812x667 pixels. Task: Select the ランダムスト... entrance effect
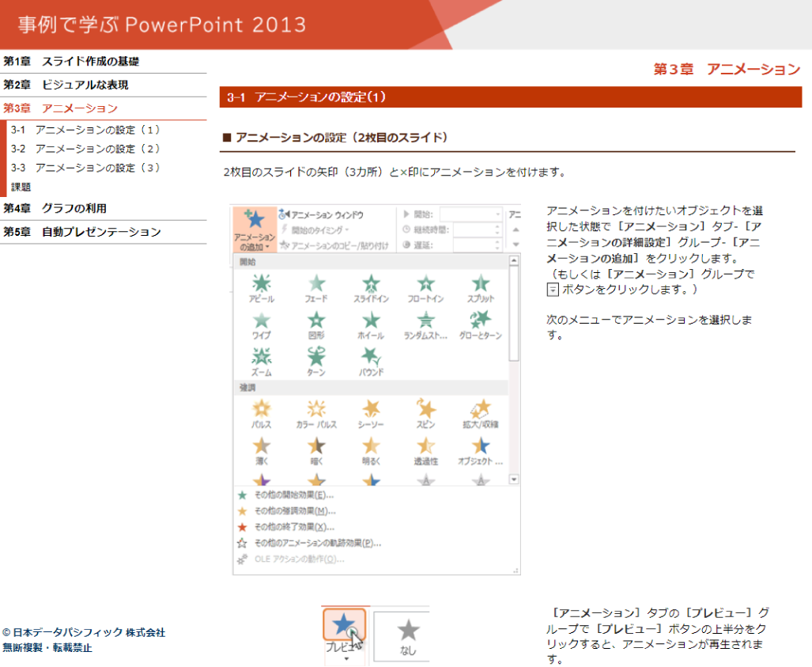(x=425, y=325)
